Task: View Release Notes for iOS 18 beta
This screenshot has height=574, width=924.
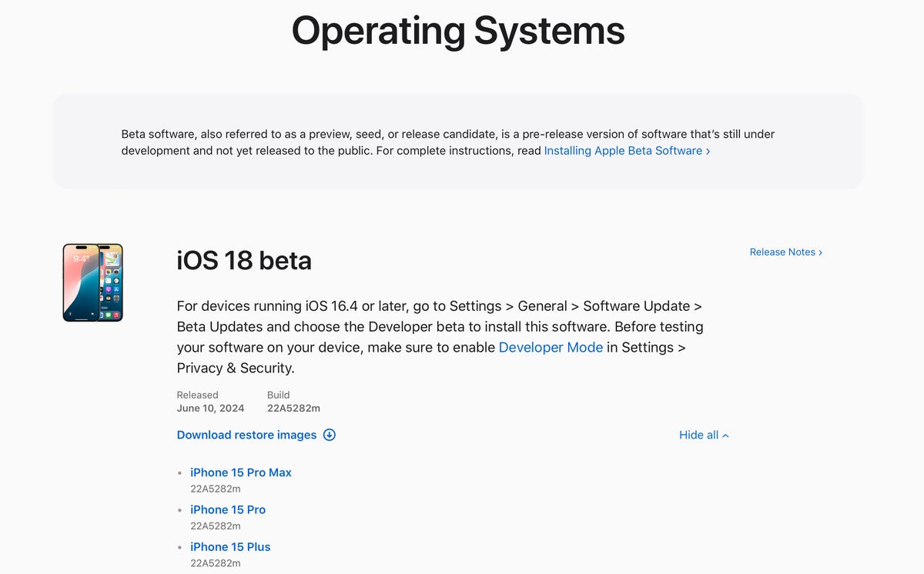Action: click(782, 252)
